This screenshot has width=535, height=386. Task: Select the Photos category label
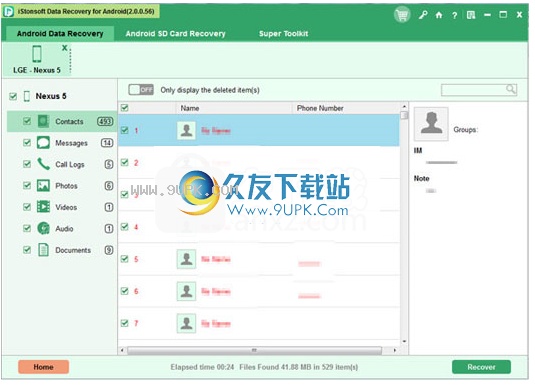(66, 186)
